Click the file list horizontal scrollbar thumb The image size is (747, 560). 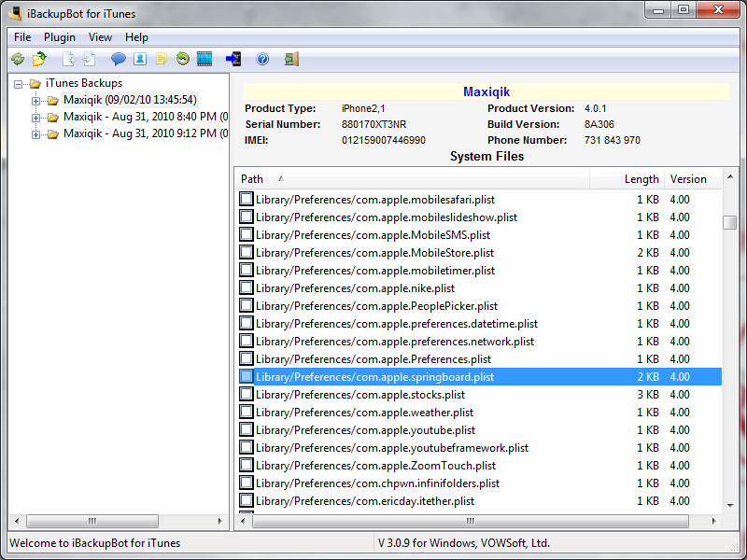click(471, 521)
